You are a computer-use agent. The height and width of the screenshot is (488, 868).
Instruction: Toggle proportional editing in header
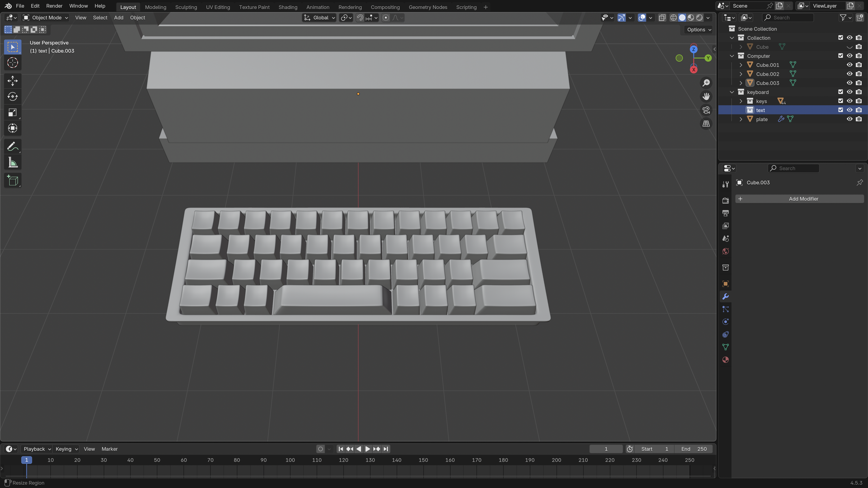386,18
